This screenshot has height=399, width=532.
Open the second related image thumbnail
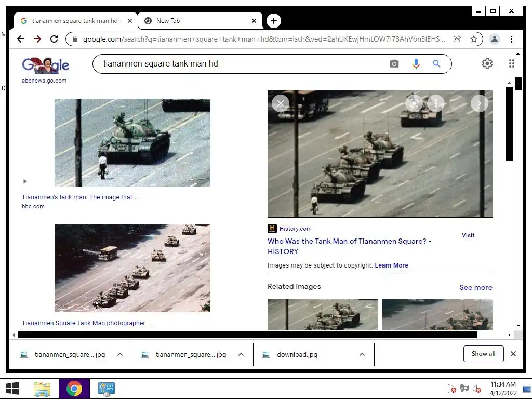tap(437, 314)
